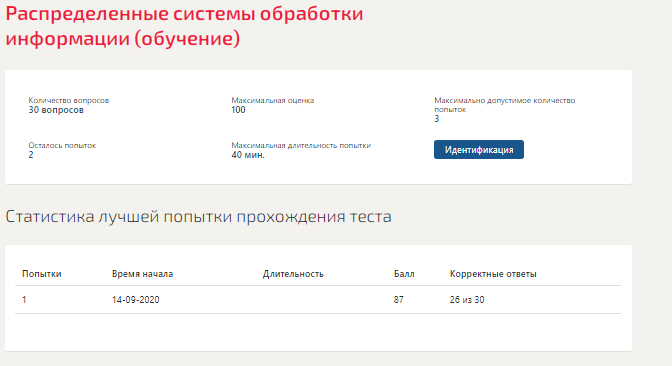Click the blue Идентификация button
Screen dimensions: 672x366
point(479,150)
